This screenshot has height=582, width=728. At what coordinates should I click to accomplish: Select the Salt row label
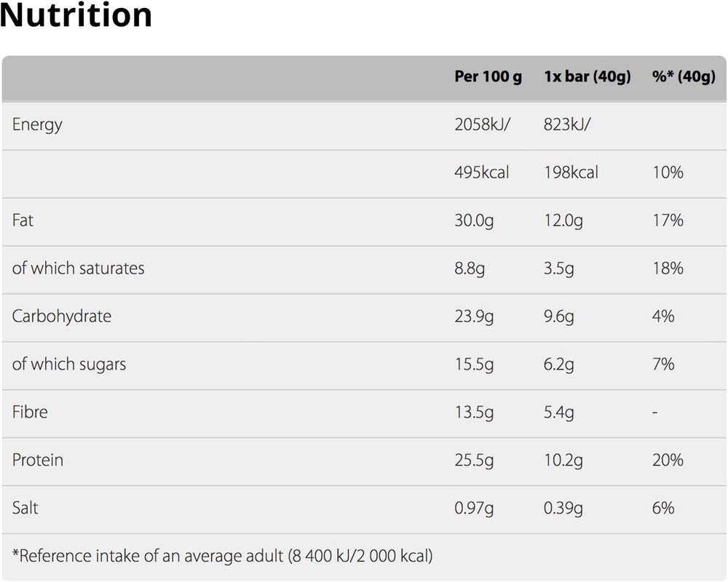pyautogui.click(x=25, y=508)
